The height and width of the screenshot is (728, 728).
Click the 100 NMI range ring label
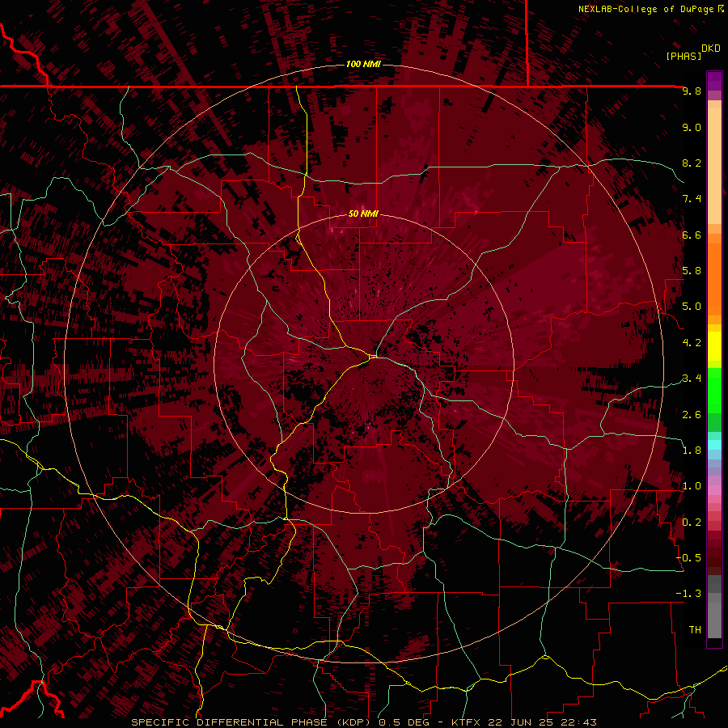point(363,64)
